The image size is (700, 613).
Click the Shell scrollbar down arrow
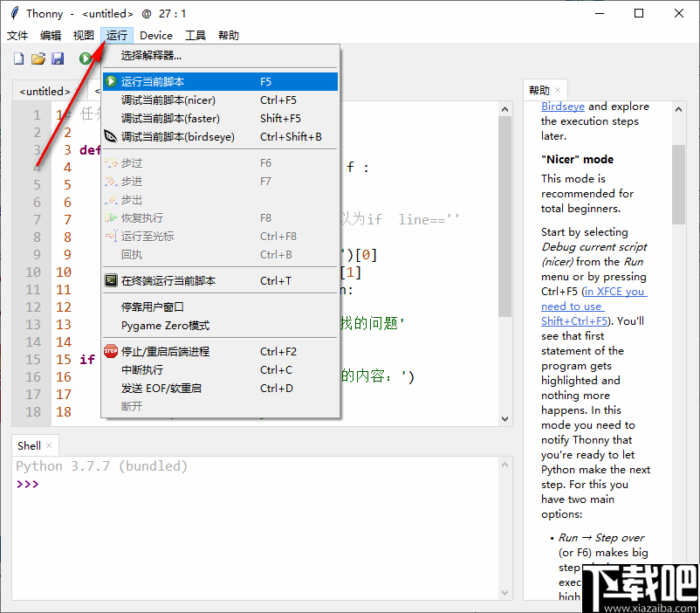pos(504,593)
